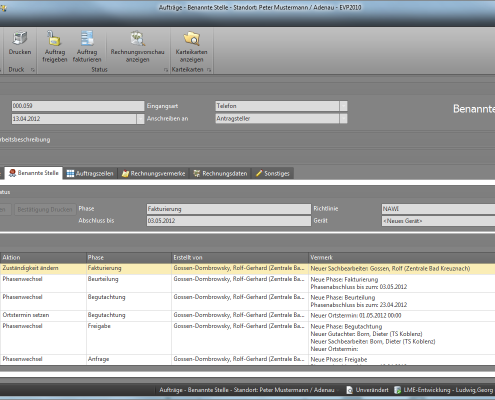The height and width of the screenshot is (400, 495).
Task: Click Auftrag freigeben lock icon
Action: click(x=54, y=38)
